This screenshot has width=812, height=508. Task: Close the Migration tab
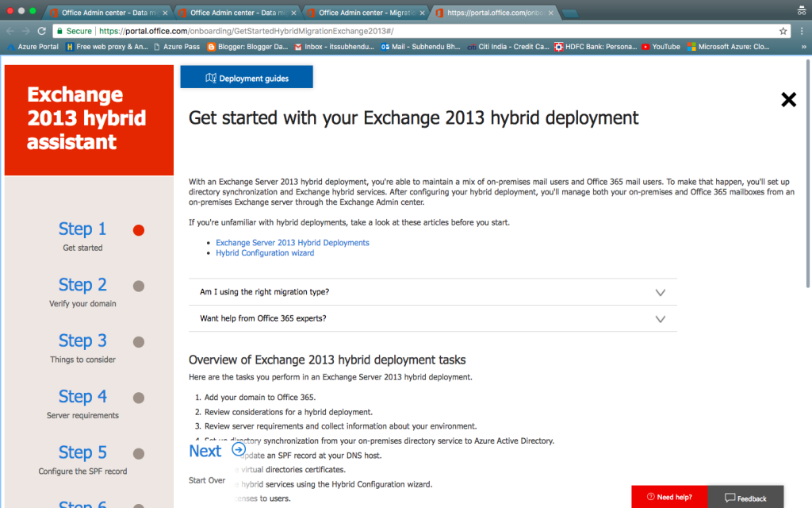(422, 13)
